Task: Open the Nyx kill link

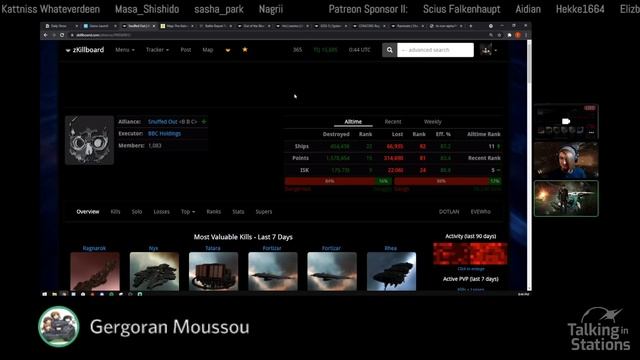Action: coord(153,248)
